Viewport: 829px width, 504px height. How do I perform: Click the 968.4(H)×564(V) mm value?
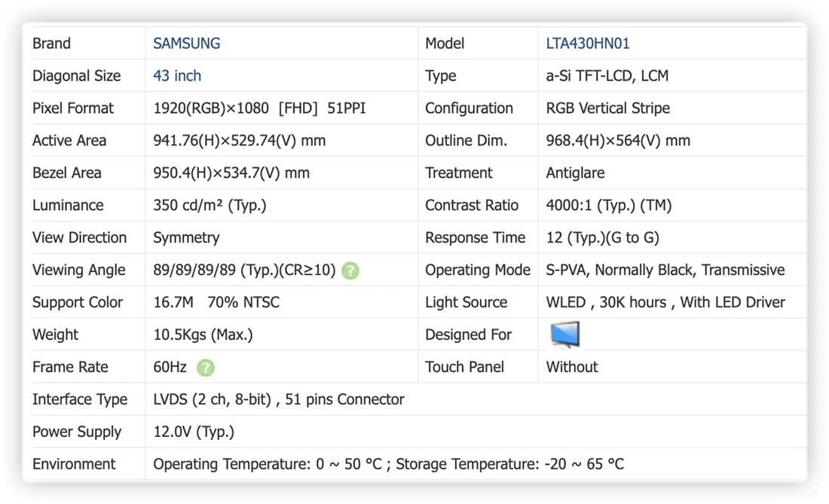pyautogui.click(x=618, y=140)
